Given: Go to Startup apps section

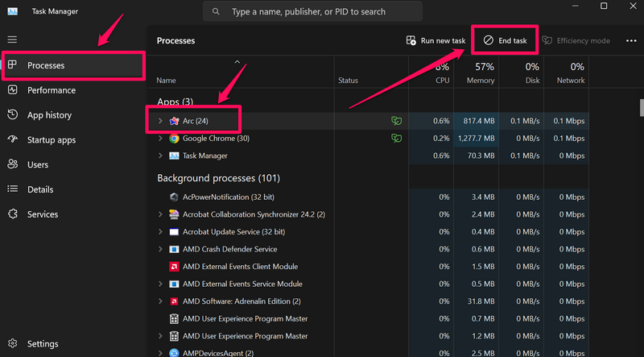Looking at the screenshot, I should [x=52, y=140].
